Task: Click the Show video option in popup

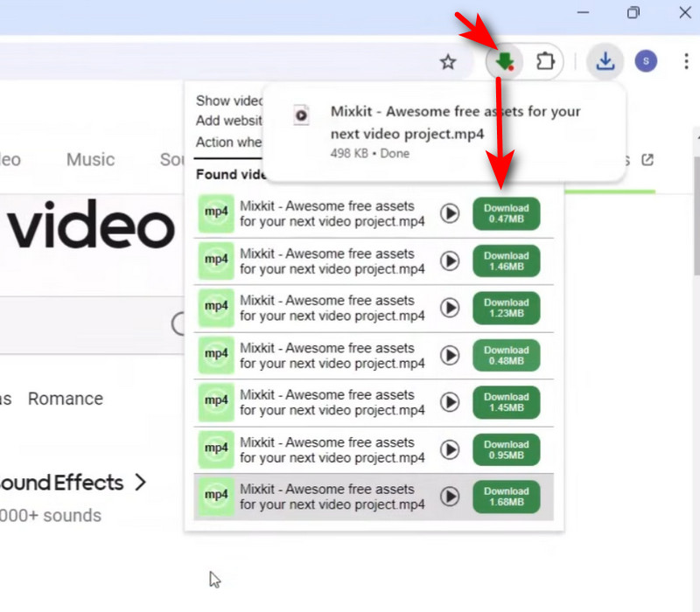Action: [229, 101]
